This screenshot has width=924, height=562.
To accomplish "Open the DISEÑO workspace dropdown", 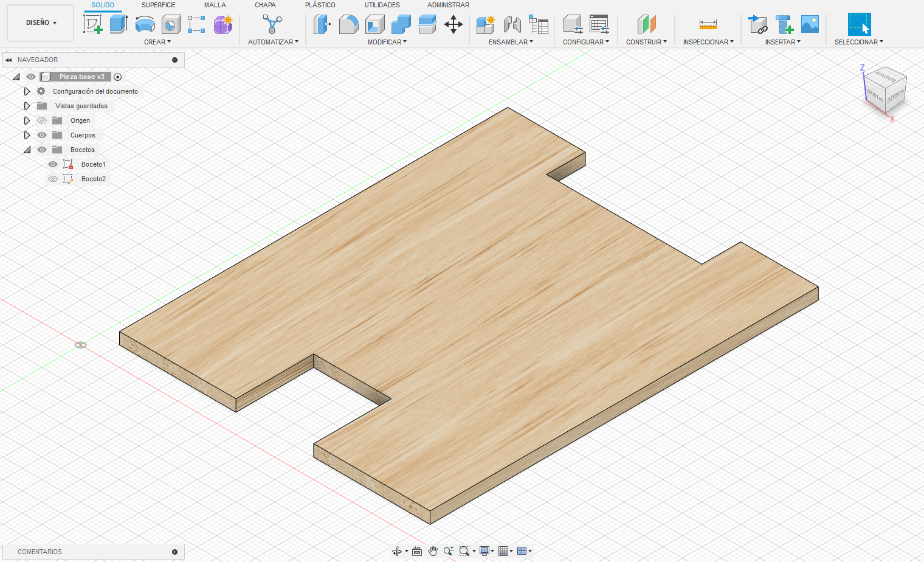I will pos(41,23).
